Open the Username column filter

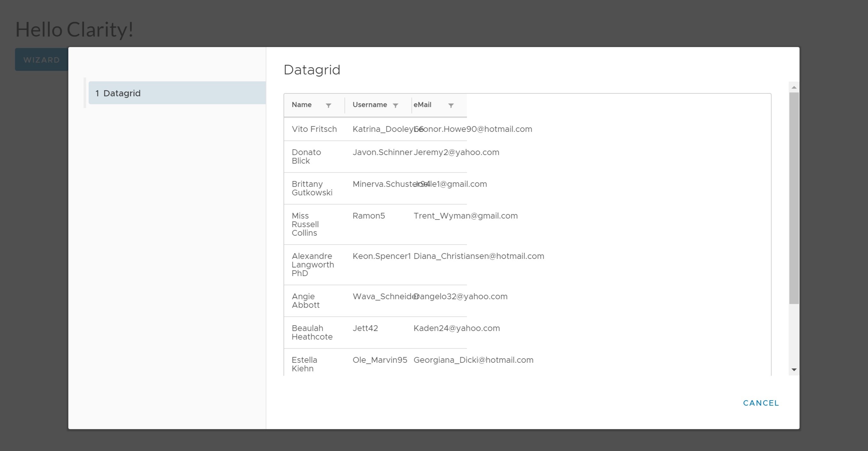395,105
